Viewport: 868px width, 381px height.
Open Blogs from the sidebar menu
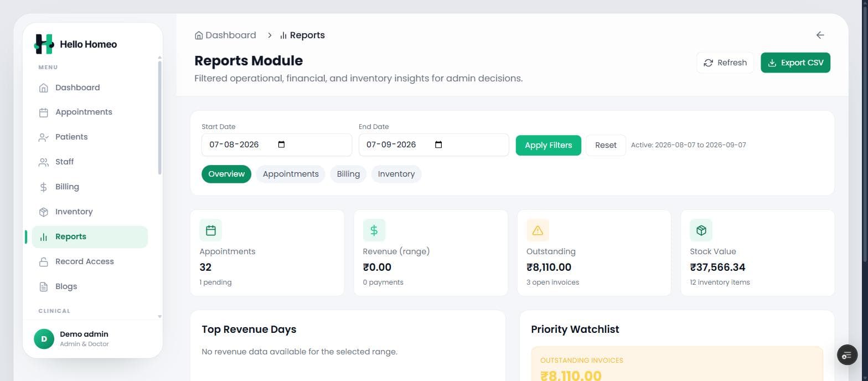[x=90, y=287]
